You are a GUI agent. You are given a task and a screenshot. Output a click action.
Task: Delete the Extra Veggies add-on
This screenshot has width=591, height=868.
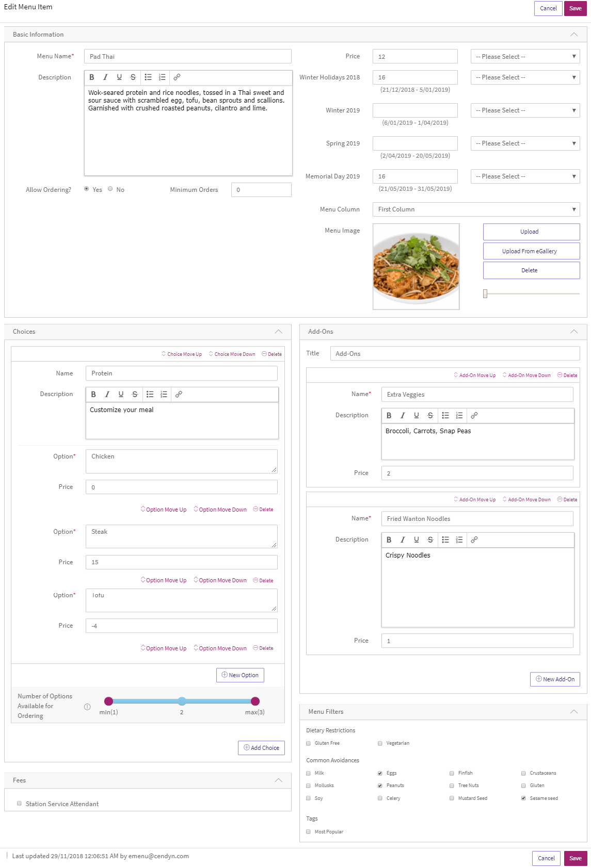[x=567, y=375]
